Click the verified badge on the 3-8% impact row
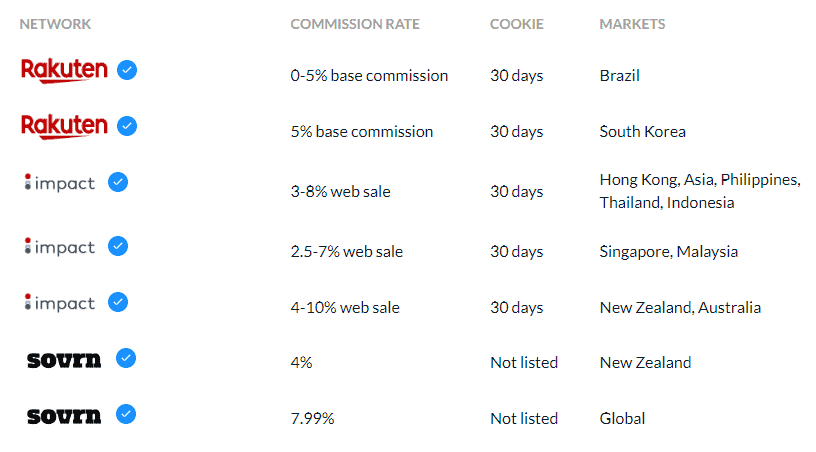 click(x=118, y=182)
